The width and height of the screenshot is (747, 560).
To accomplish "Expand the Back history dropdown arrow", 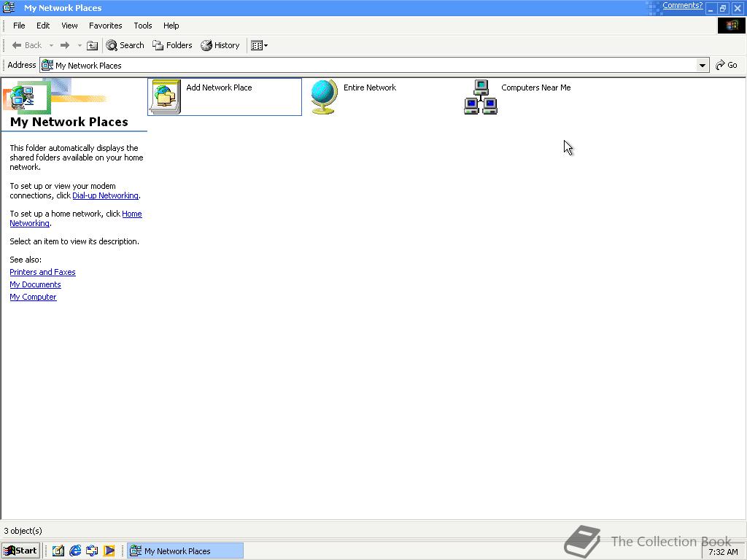I will click(x=51, y=45).
